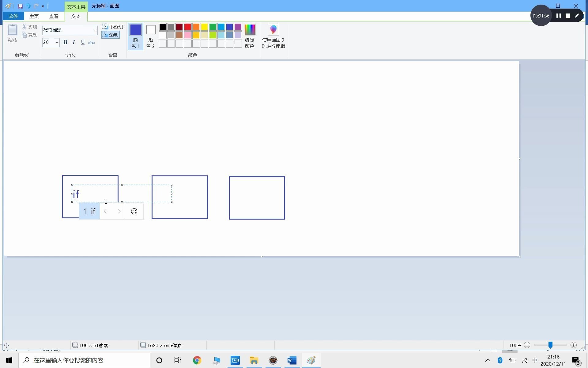Pick the orange color swatch
Viewport: 588px width, 368px height.
pos(196,27)
